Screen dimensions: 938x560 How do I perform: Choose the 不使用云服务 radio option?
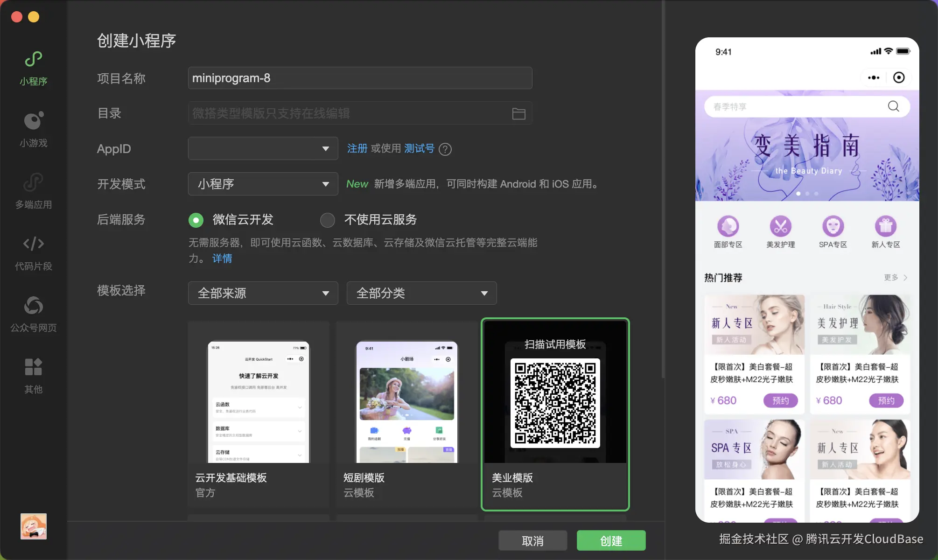click(x=328, y=220)
